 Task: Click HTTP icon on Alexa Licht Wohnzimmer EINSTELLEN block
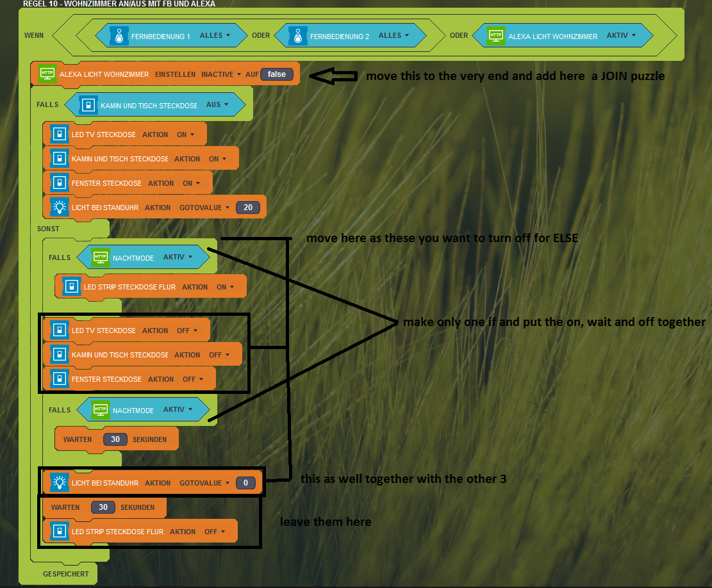tap(46, 74)
